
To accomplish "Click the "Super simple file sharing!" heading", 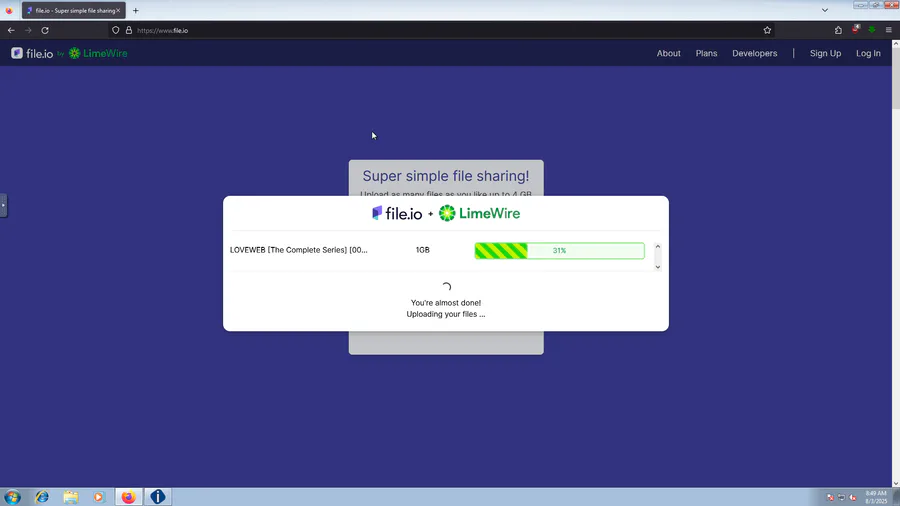I will click(x=446, y=176).
